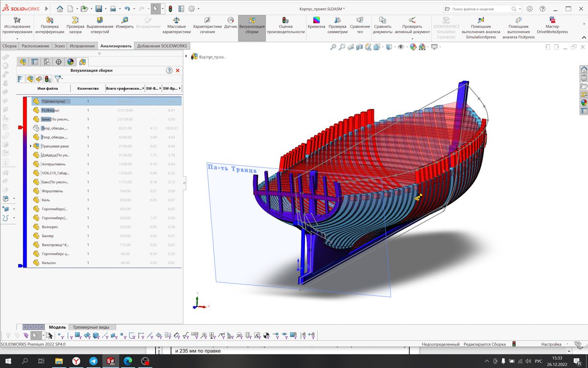Click the Measure (Измерить) tool
Viewport: 588px width, 368px height.
[124, 23]
